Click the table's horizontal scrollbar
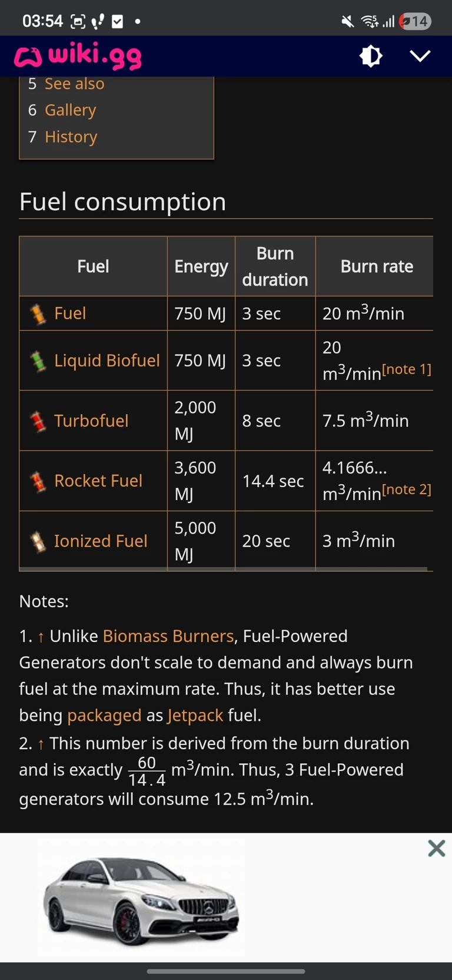 [224, 569]
